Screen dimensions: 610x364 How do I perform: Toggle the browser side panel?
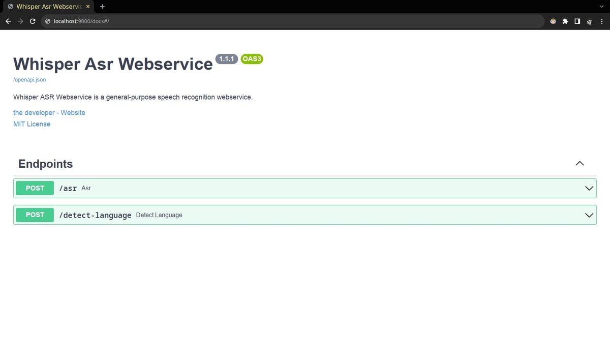click(x=577, y=21)
